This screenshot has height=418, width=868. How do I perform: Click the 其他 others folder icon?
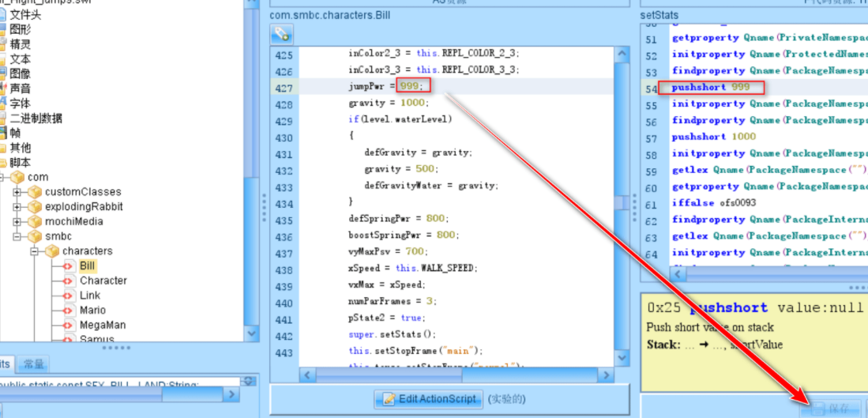point(2,148)
